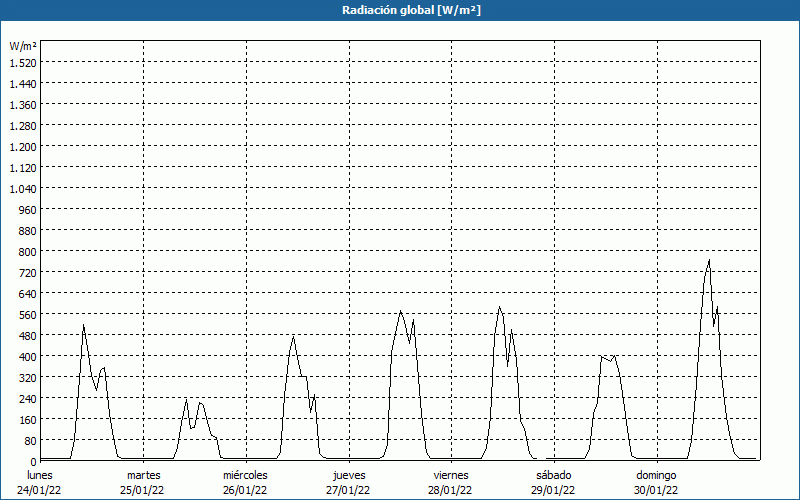Click the 26/01/22 date label
Screen dimensions: 800x500
tap(245, 490)
